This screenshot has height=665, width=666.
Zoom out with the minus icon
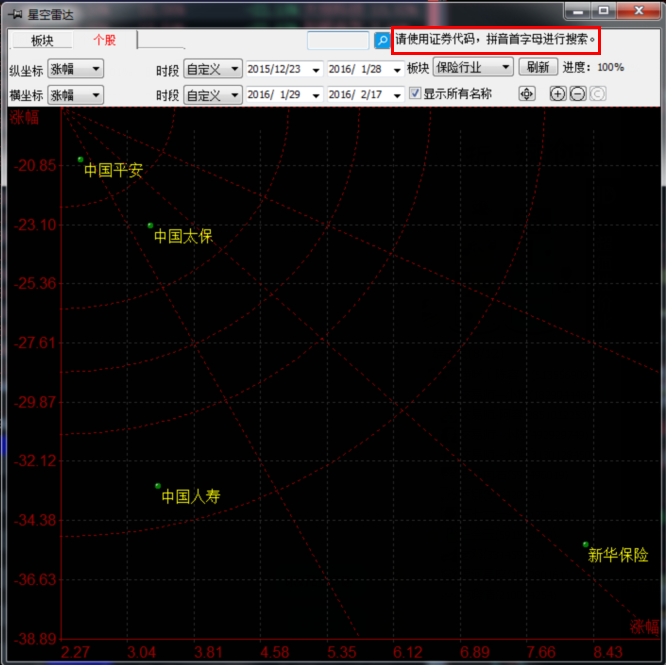coord(577,94)
